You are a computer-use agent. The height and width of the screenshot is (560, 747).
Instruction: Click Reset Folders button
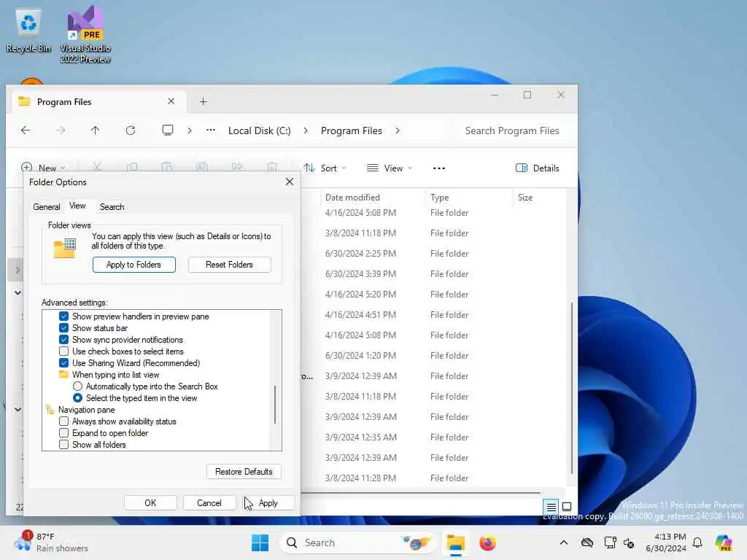click(230, 265)
